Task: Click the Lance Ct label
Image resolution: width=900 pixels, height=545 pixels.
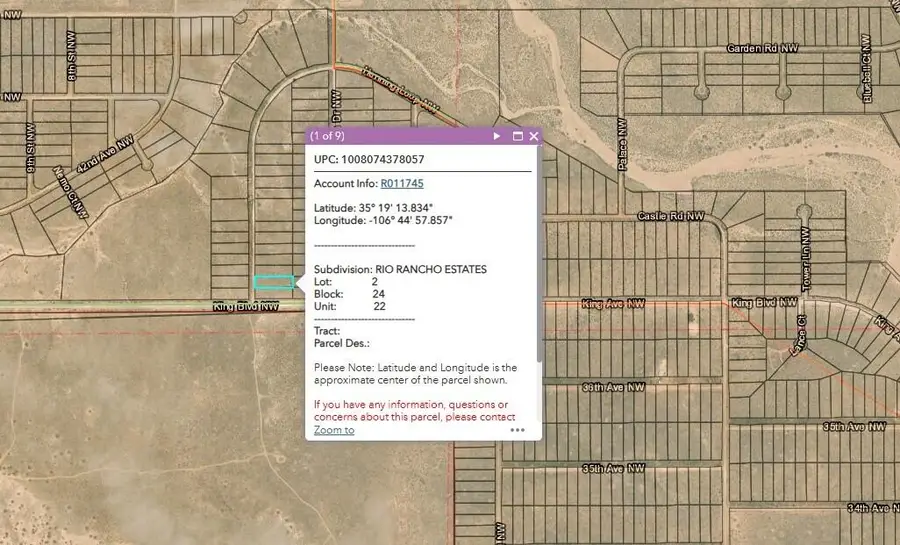Action: tap(798, 335)
